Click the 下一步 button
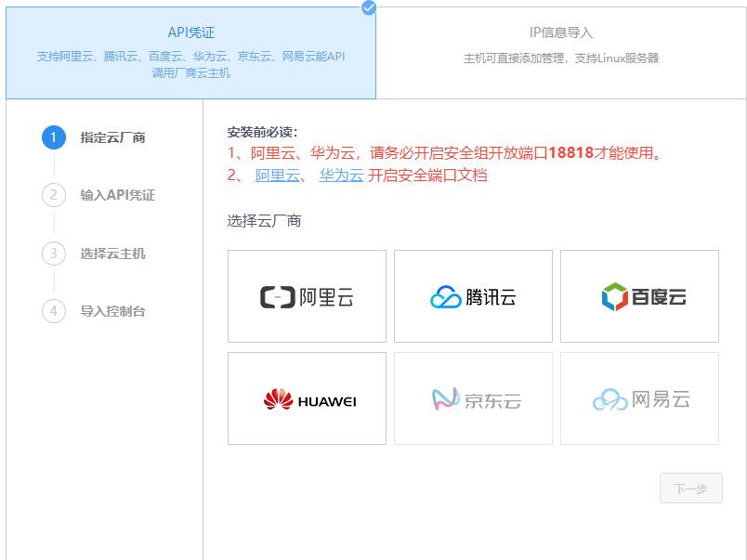Screen dimensions: 747x560 click(x=690, y=488)
